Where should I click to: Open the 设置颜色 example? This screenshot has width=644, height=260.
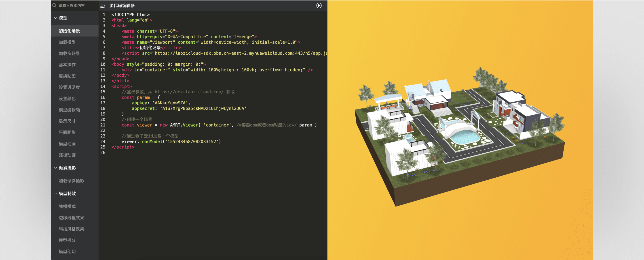click(67, 99)
